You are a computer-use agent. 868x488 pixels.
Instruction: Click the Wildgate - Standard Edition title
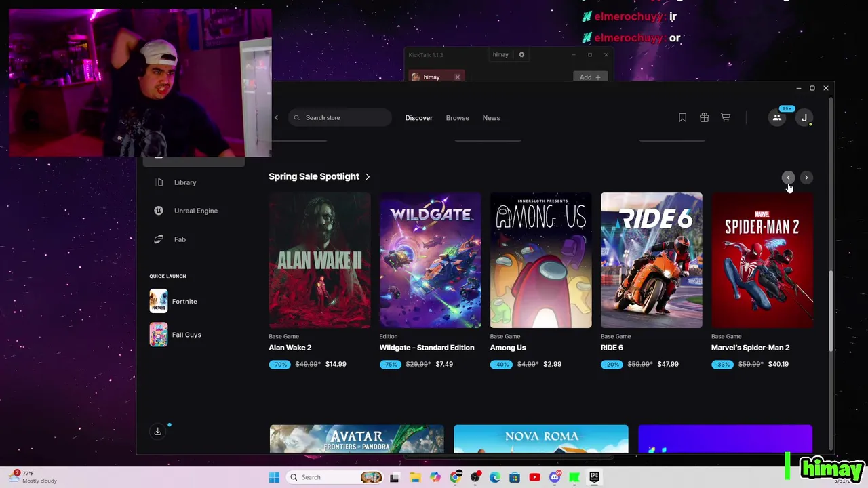click(427, 348)
